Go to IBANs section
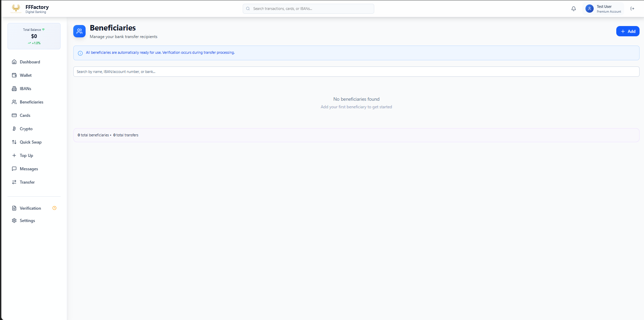Screen dimensions: 644x320 pyautogui.click(x=25, y=89)
